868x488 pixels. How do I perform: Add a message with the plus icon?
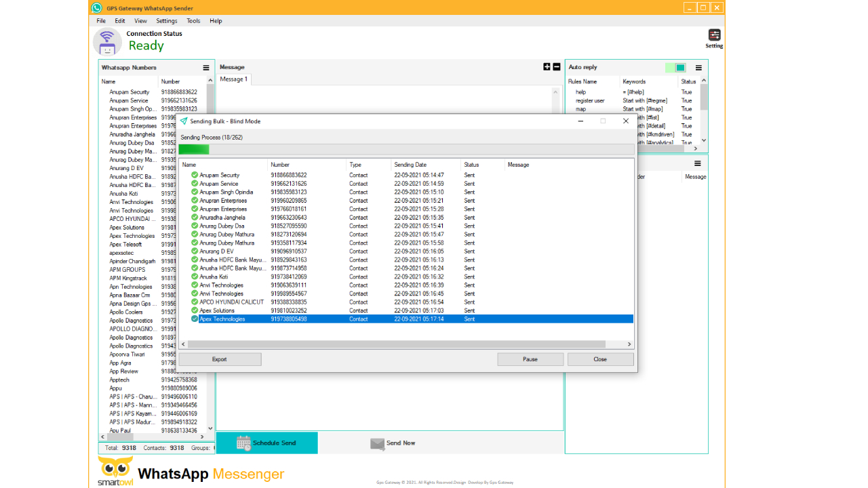pos(547,66)
